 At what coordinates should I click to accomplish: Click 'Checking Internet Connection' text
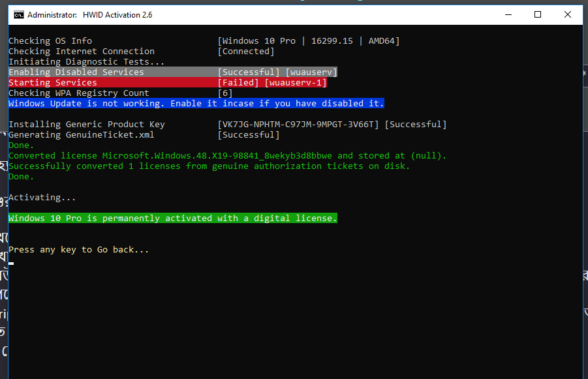[82, 52]
